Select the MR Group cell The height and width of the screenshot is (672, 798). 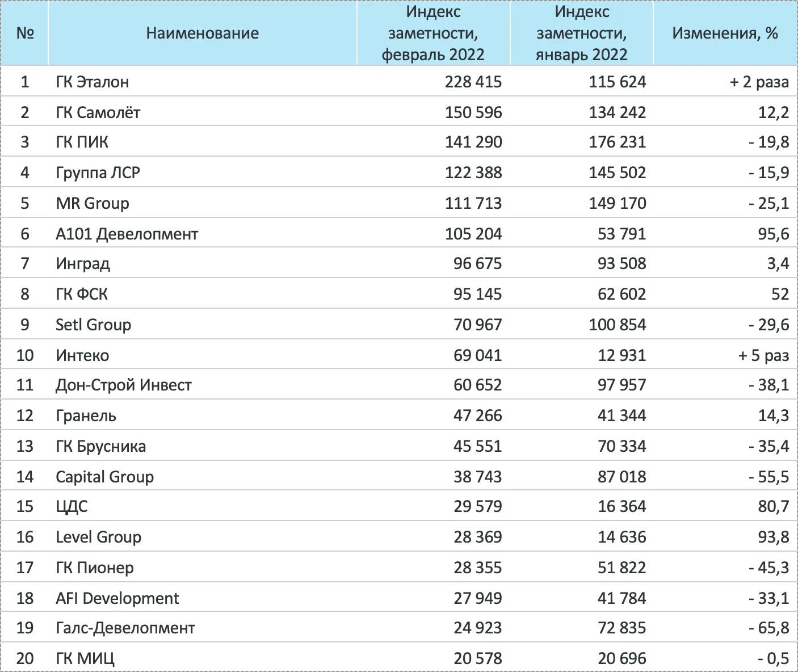pos(93,203)
